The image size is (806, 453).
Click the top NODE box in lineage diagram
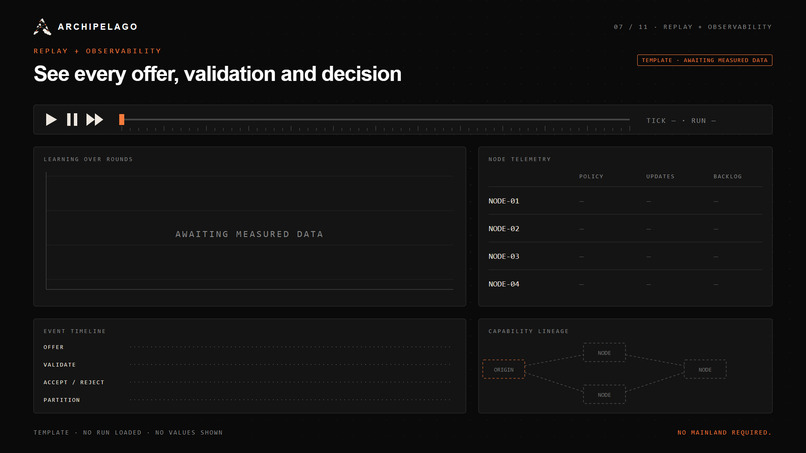coord(604,353)
